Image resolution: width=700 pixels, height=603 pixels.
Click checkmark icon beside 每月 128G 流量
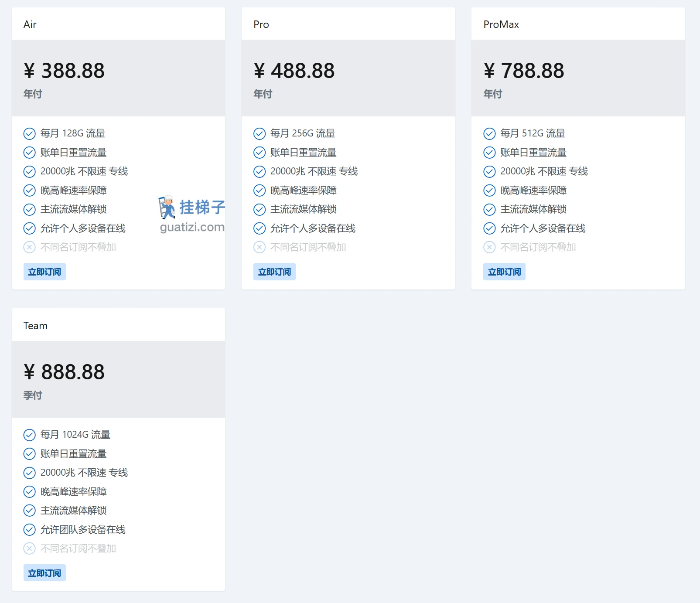coord(29,133)
